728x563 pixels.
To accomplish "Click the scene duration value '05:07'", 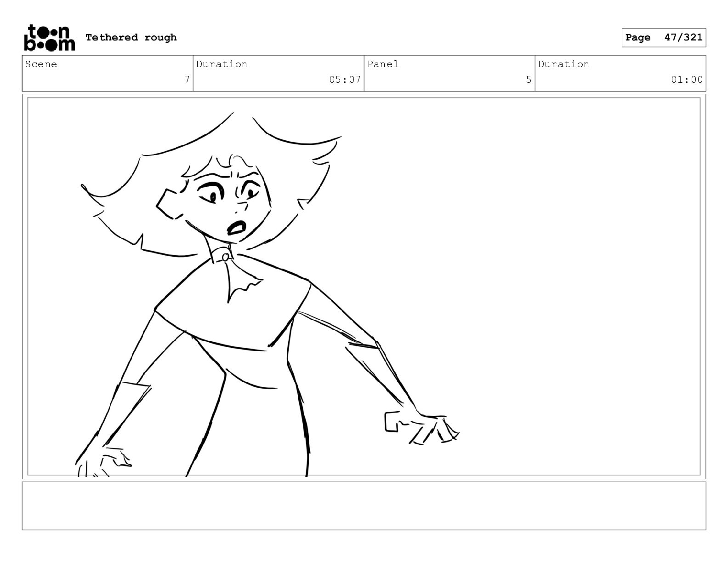I will pos(345,80).
